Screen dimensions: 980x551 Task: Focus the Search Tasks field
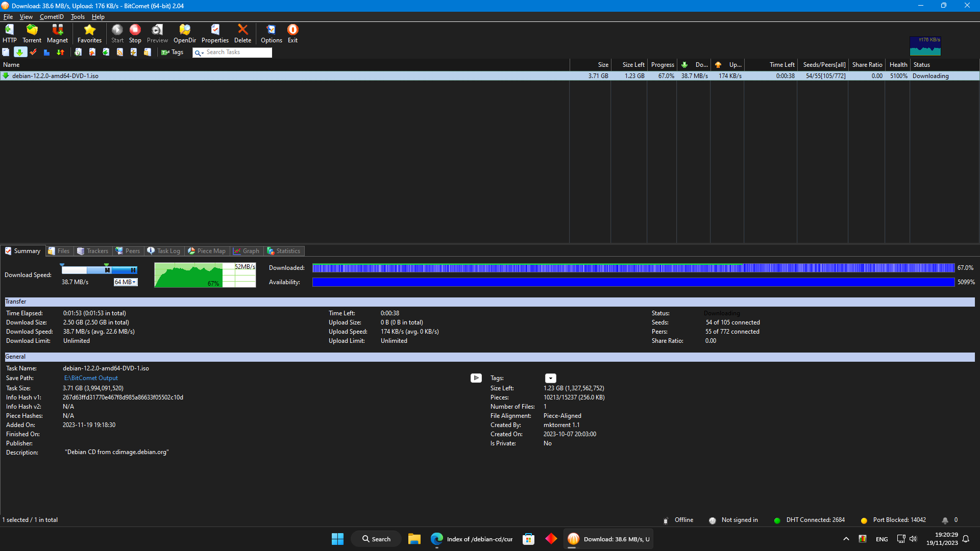pyautogui.click(x=238, y=52)
